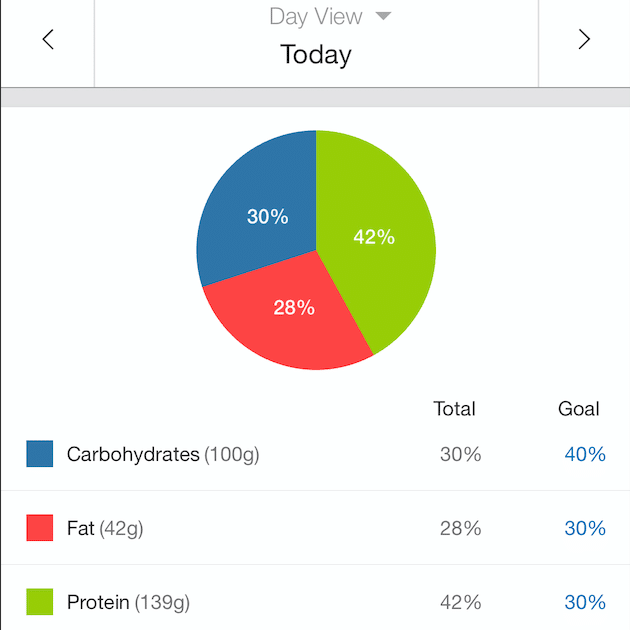Click the blue Carbohydrates color swatch
The height and width of the screenshot is (630, 630).
pyautogui.click(x=39, y=454)
